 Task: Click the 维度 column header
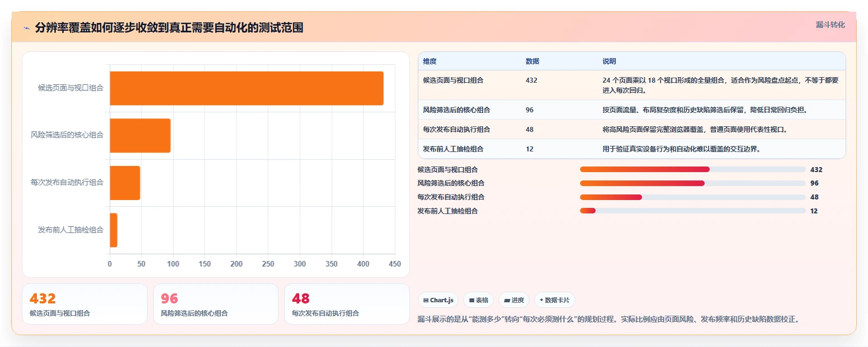pyautogui.click(x=430, y=61)
